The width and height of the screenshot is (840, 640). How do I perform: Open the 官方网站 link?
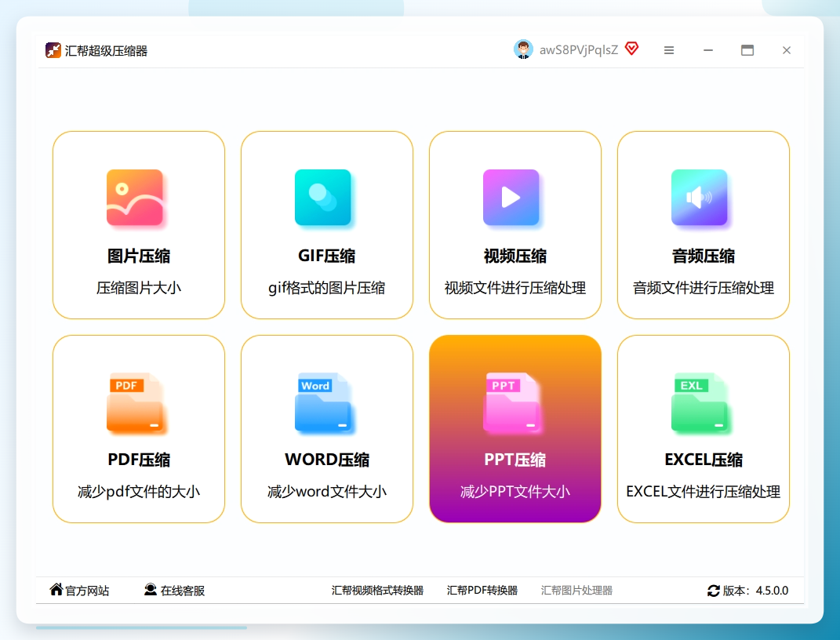[87, 591]
